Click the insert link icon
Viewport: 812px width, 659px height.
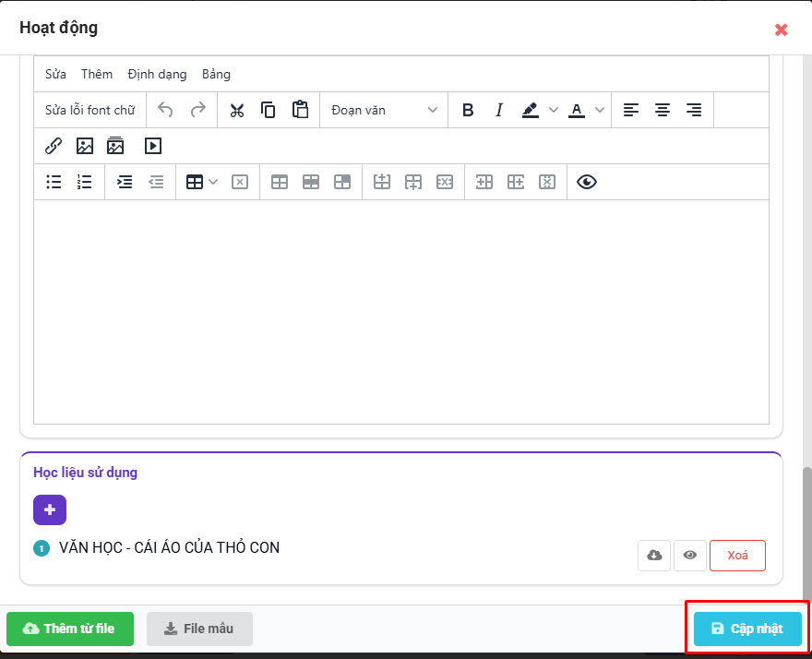pyautogui.click(x=54, y=146)
